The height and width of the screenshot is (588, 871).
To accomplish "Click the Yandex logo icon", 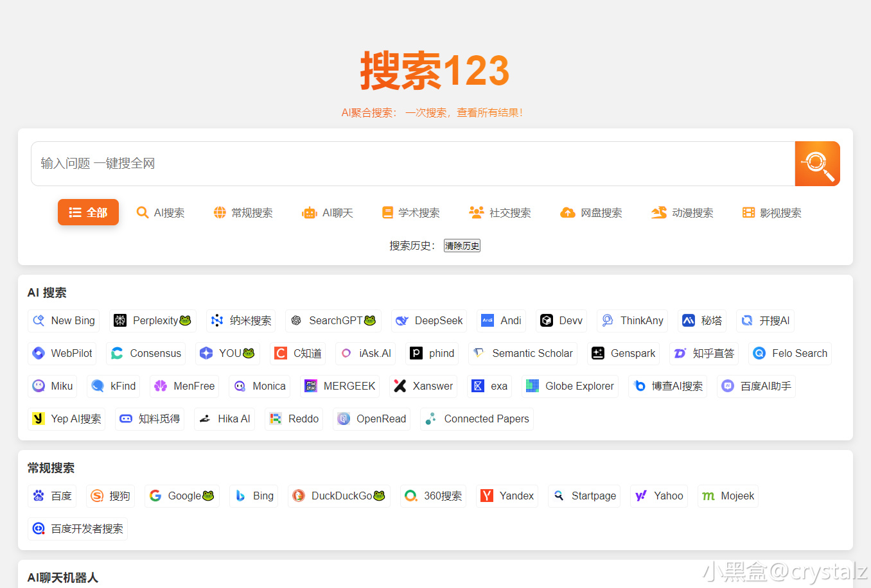I will click(x=487, y=496).
